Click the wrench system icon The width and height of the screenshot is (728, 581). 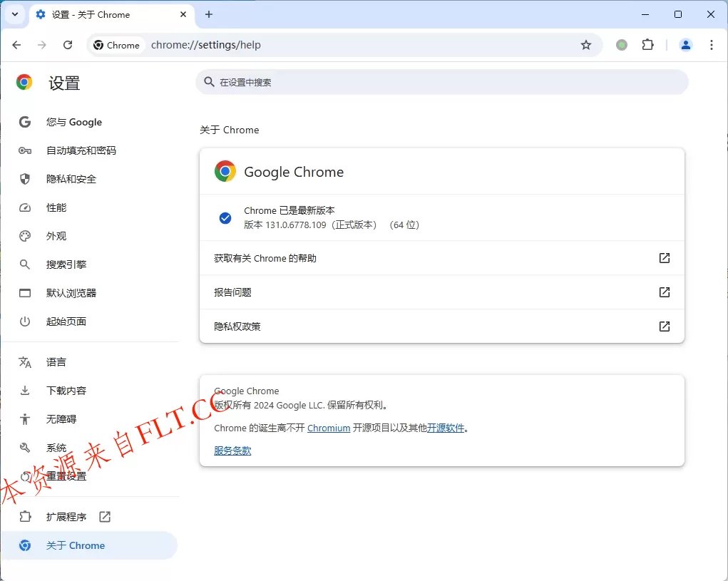click(x=25, y=448)
